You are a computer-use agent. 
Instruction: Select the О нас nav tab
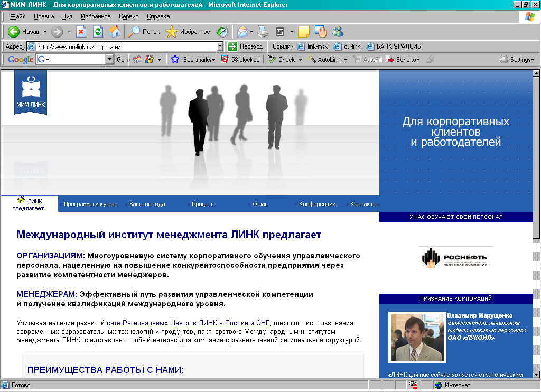(x=260, y=204)
